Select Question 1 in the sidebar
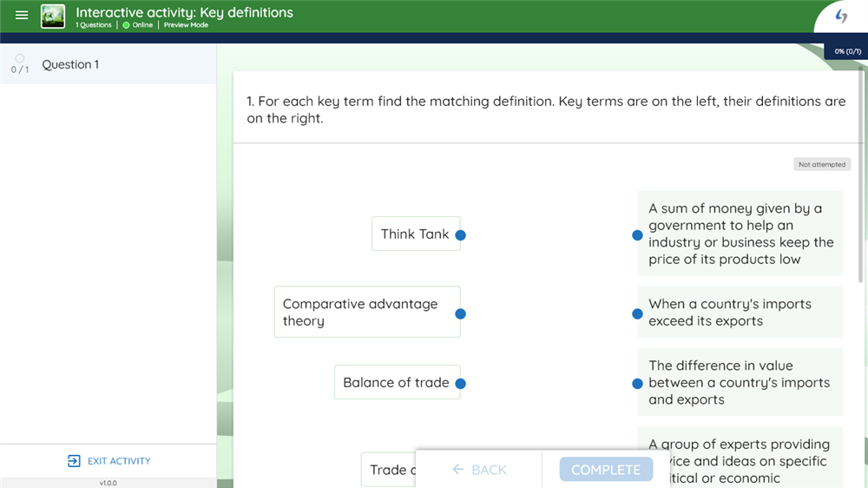Viewport: 868px width, 488px height. [70, 64]
